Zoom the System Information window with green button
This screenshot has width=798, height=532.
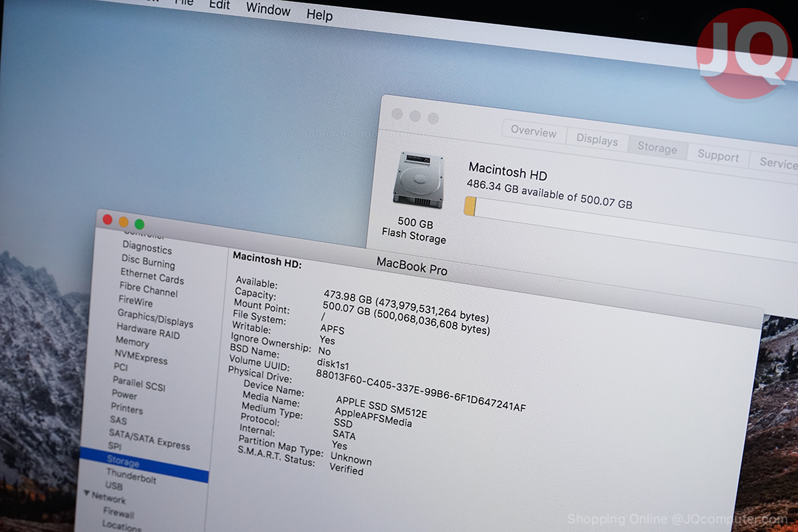click(x=139, y=224)
